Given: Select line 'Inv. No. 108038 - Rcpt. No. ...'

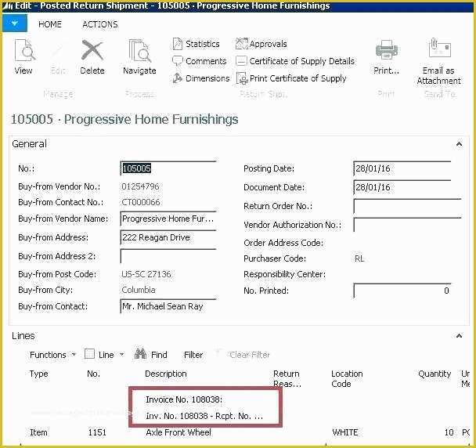Looking at the screenshot, I should pyautogui.click(x=204, y=416).
